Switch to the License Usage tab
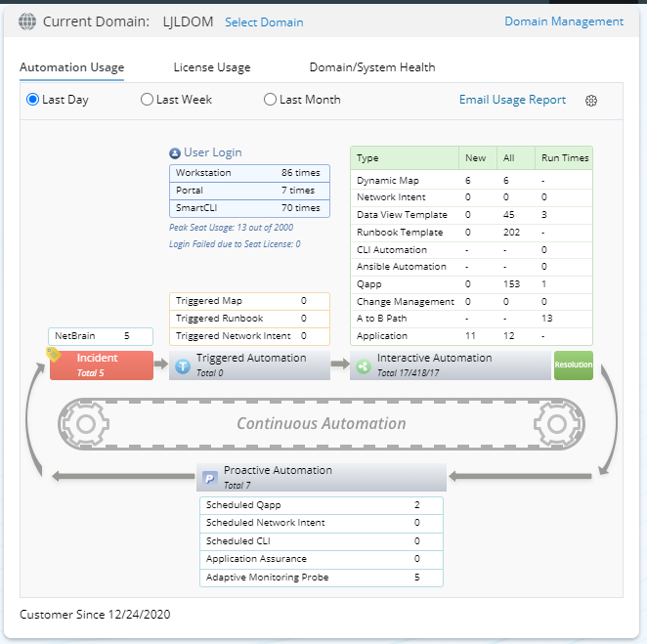This screenshot has height=644, width=647. tap(212, 67)
